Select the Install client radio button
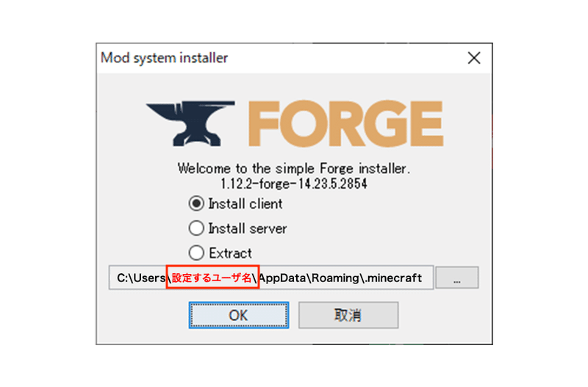This screenshot has height=387, width=588. tap(196, 203)
